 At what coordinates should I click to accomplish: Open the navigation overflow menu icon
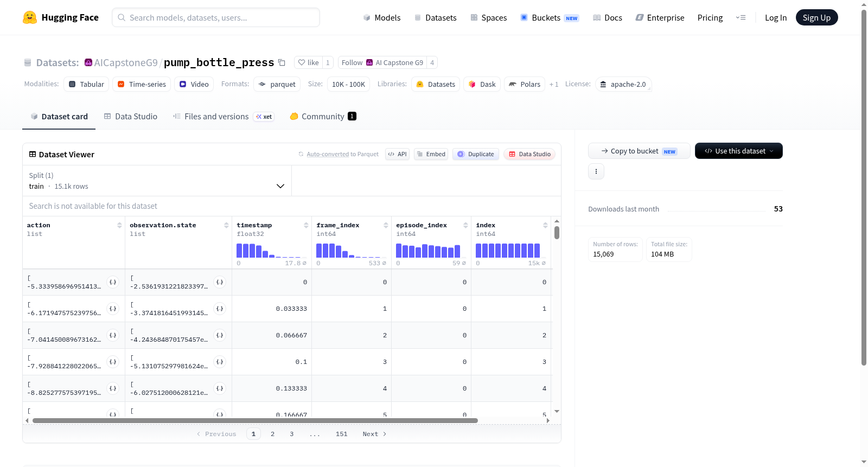tap(741, 17)
